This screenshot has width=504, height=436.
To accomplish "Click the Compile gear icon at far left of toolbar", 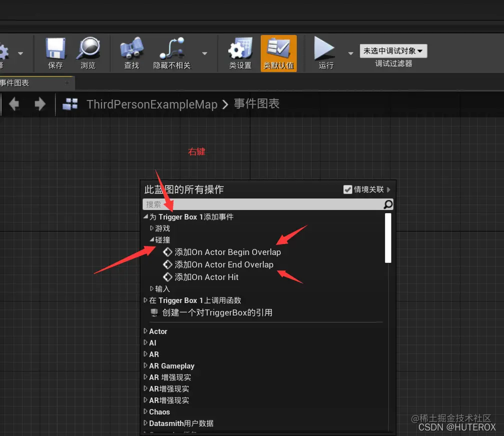I will click(x=3, y=52).
